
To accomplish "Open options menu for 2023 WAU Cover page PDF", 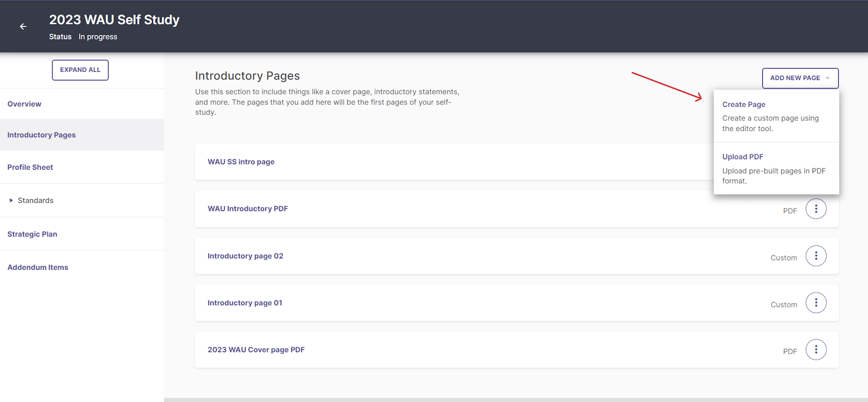I will pos(816,349).
